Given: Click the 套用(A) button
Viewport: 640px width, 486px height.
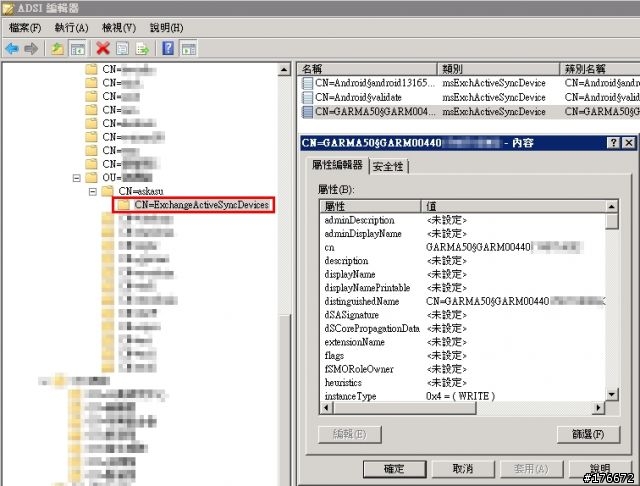Looking at the screenshot, I should click(x=531, y=469).
